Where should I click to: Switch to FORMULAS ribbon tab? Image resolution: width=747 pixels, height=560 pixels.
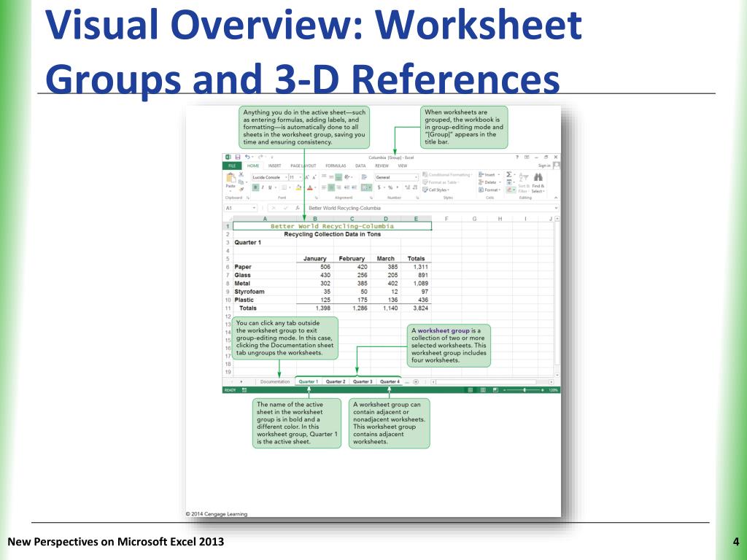pyautogui.click(x=336, y=166)
